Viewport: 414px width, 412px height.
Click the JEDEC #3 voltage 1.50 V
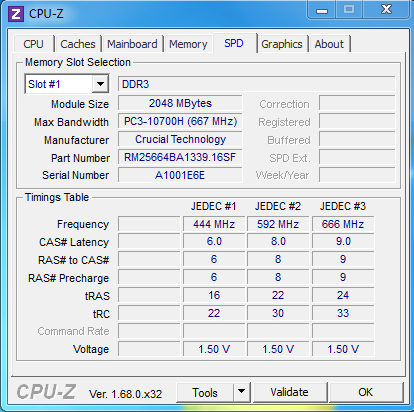(x=343, y=349)
